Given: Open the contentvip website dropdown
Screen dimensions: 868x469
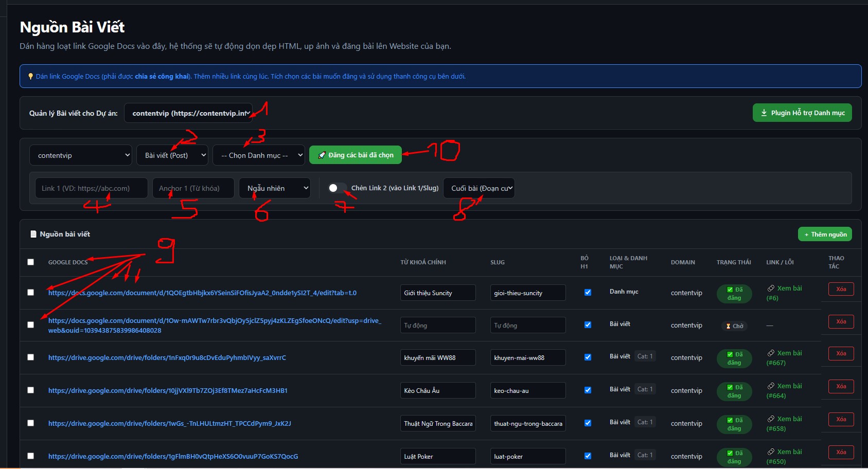Looking at the screenshot, I should [81, 155].
